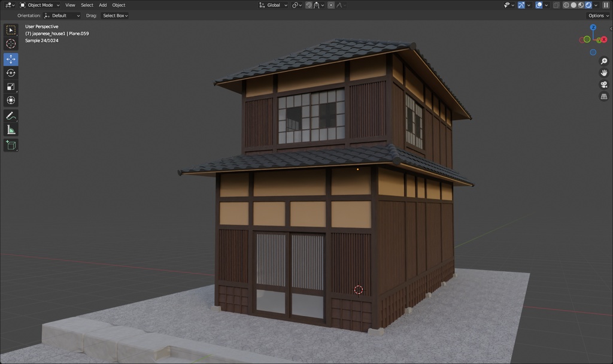
Task: Open the editor type menu icon
Action: click(10, 5)
